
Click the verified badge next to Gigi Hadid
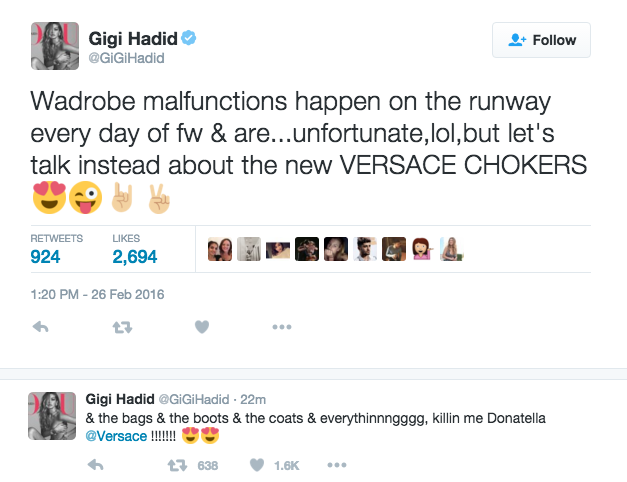187,39
